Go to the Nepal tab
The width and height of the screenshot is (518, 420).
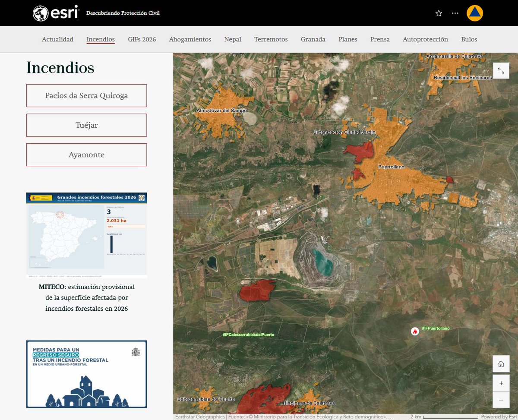pos(233,39)
